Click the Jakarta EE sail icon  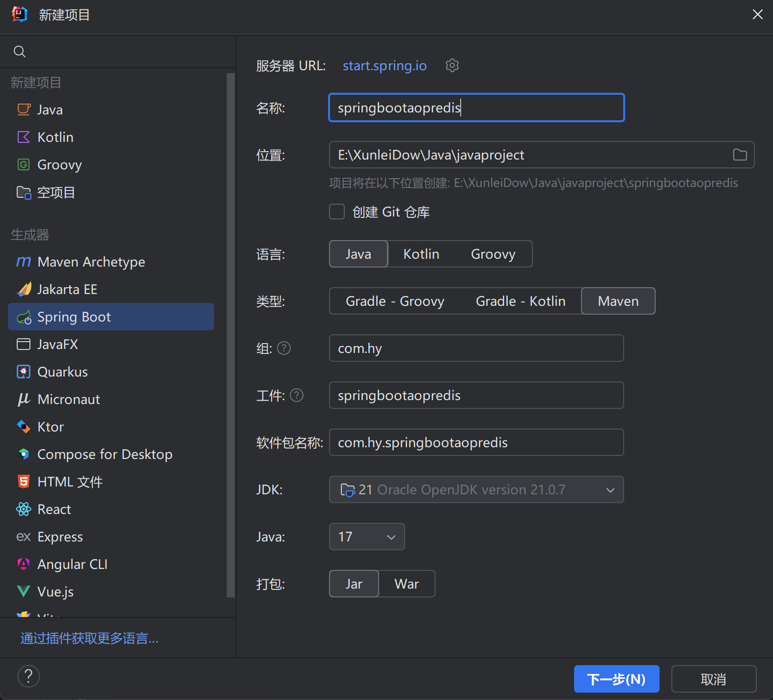pyautogui.click(x=24, y=289)
